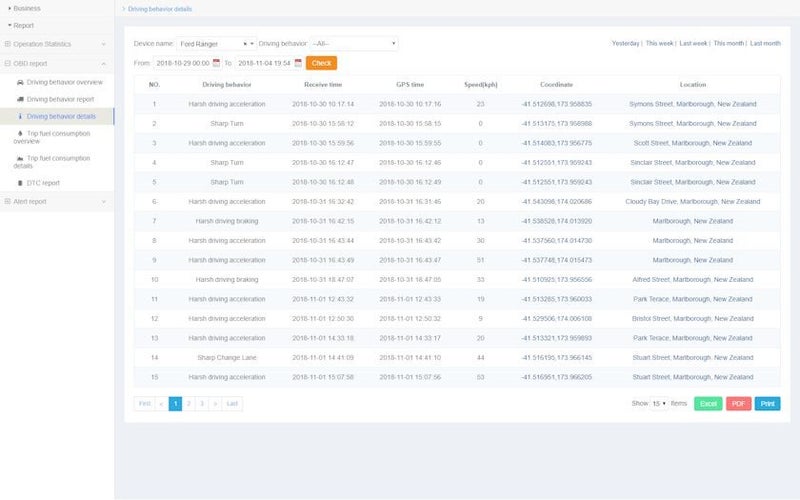Click the Last week quick filter
Image resolution: width=800 pixels, height=500 pixels.
[693, 44]
